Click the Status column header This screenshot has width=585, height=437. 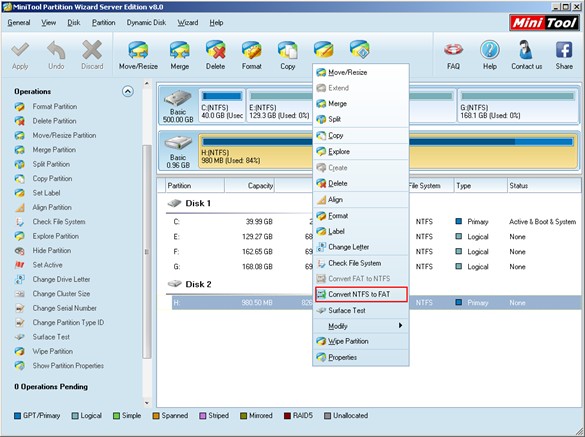[x=544, y=185]
